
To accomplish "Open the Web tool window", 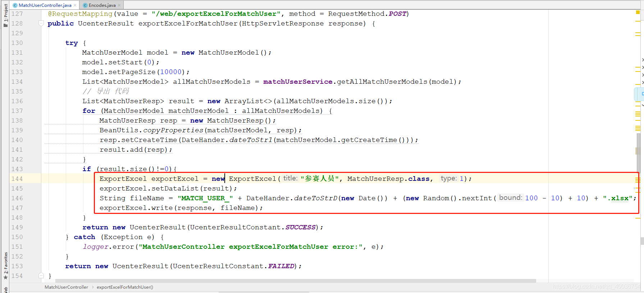I will (5, 290).
